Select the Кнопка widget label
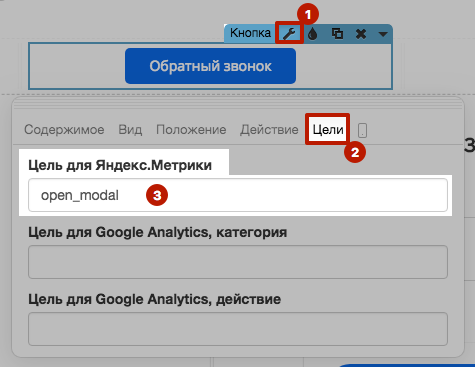 click(250, 33)
